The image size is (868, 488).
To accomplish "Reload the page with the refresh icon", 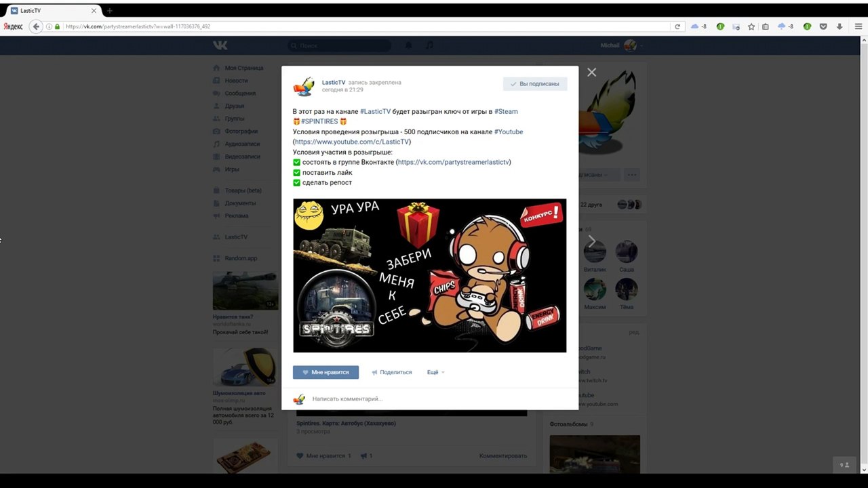I will 677,26.
